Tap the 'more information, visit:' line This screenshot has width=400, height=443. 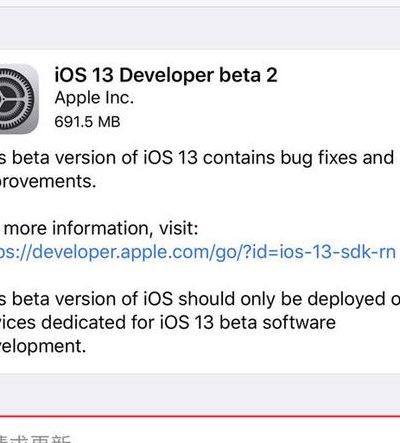(99, 229)
